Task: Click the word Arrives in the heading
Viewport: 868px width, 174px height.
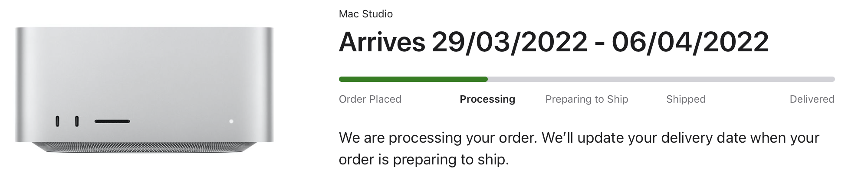Action: pos(381,42)
